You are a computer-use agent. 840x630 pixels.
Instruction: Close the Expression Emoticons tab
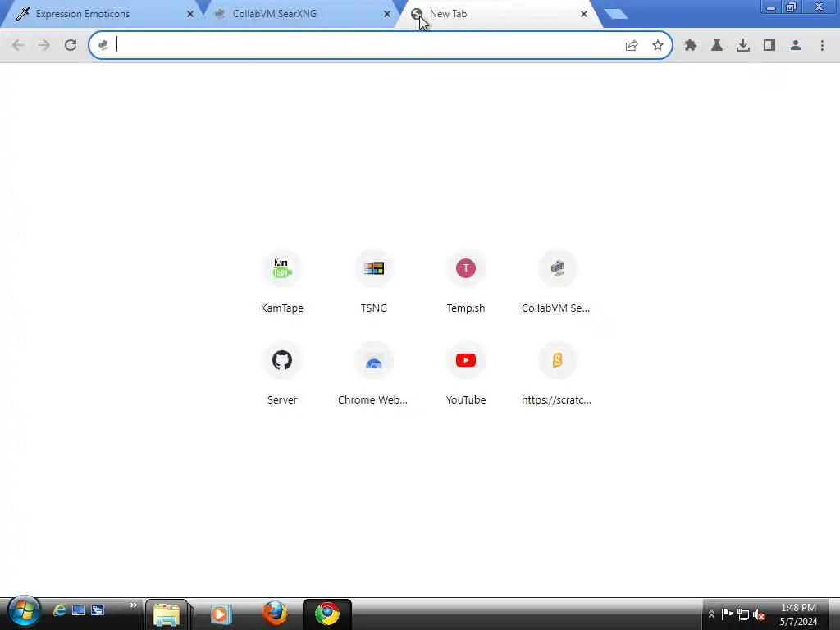point(190,14)
